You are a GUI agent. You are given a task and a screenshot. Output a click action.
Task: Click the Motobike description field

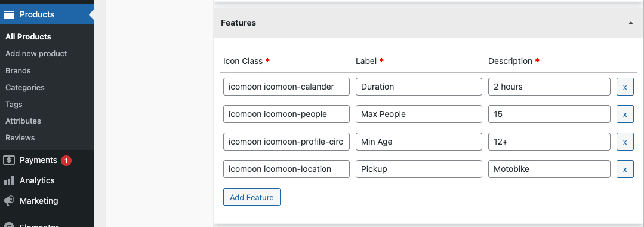(550, 169)
